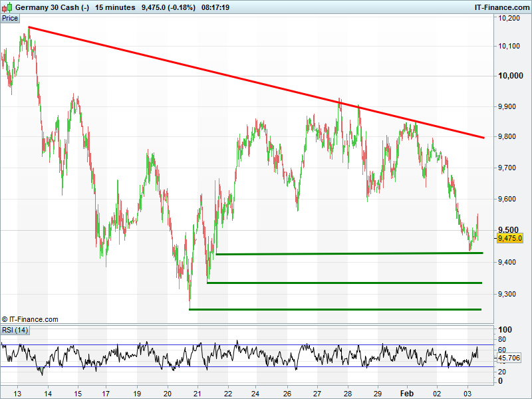Click the current price tag 9,475.0

510,238
